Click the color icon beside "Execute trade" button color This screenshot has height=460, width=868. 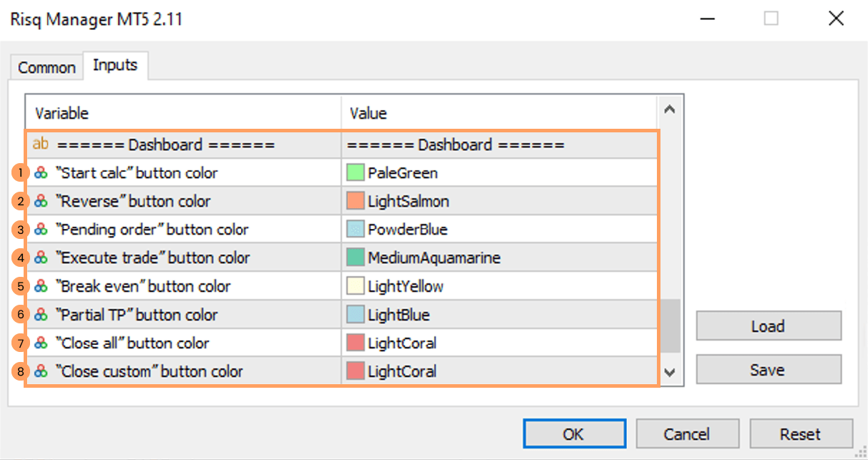click(x=42, y=258)
